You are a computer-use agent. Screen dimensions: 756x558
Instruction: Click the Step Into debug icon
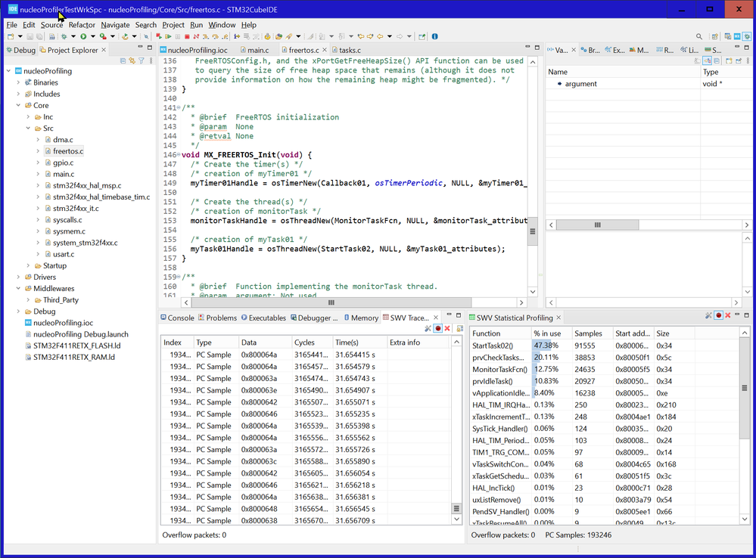coord(206,36)
